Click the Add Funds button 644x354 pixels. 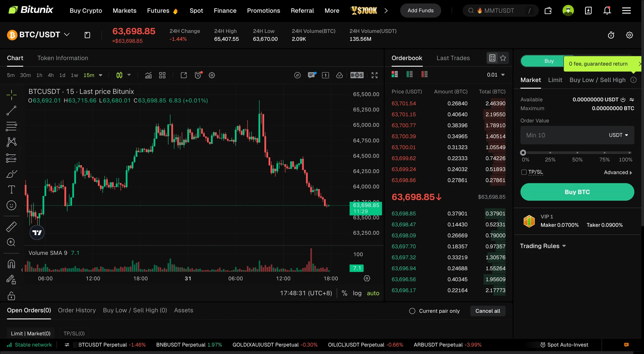[420, 11]
